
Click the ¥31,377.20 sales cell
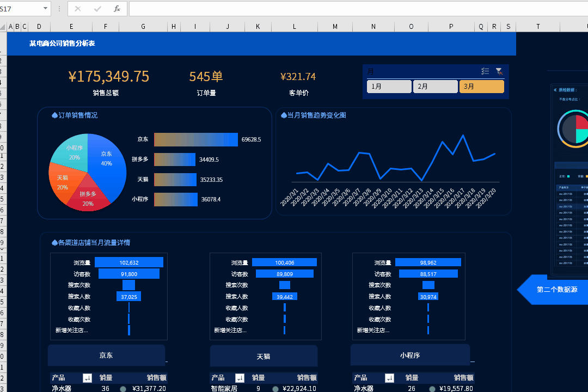tap(149, 388)
